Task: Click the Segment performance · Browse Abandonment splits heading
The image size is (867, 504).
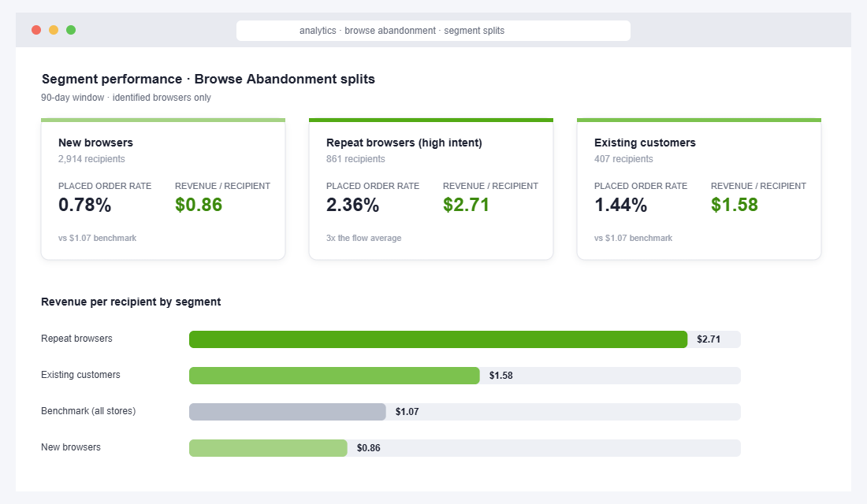Action: pos(208,79)
